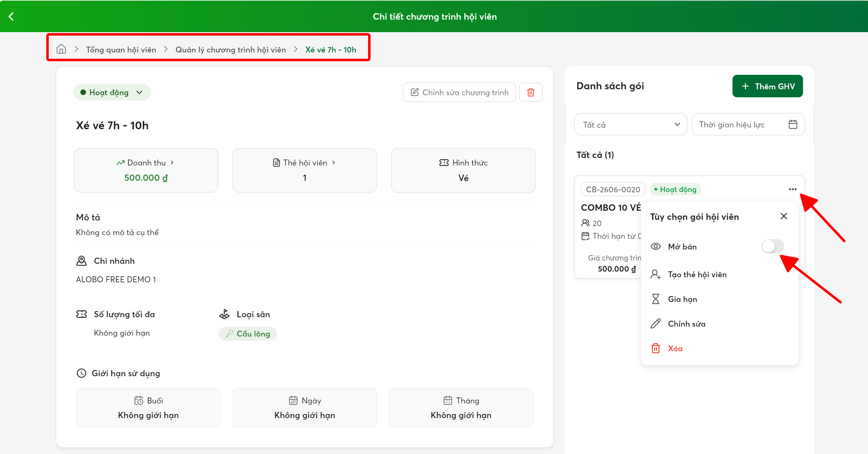The image size is (868, 454).
Task: Click the COMBO 10 VÉ package title
Action: (611, 207)
